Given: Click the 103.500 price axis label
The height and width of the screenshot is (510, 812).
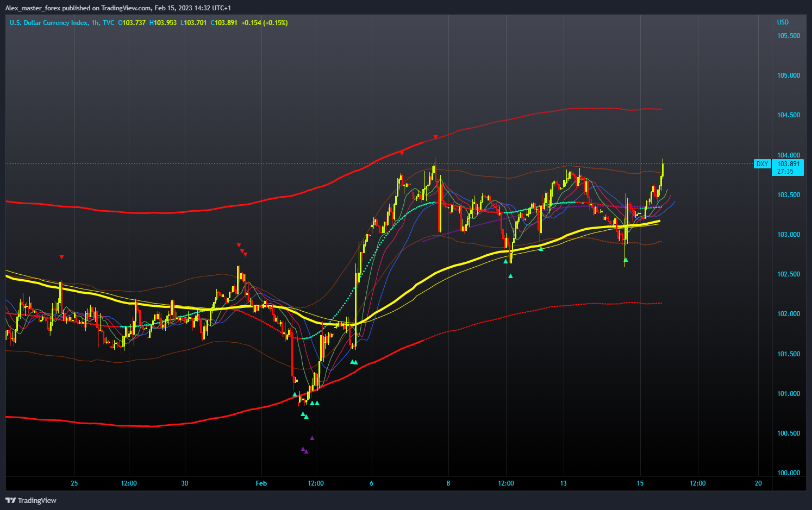Looking at the screenshot, I should [x=789, y=195].
